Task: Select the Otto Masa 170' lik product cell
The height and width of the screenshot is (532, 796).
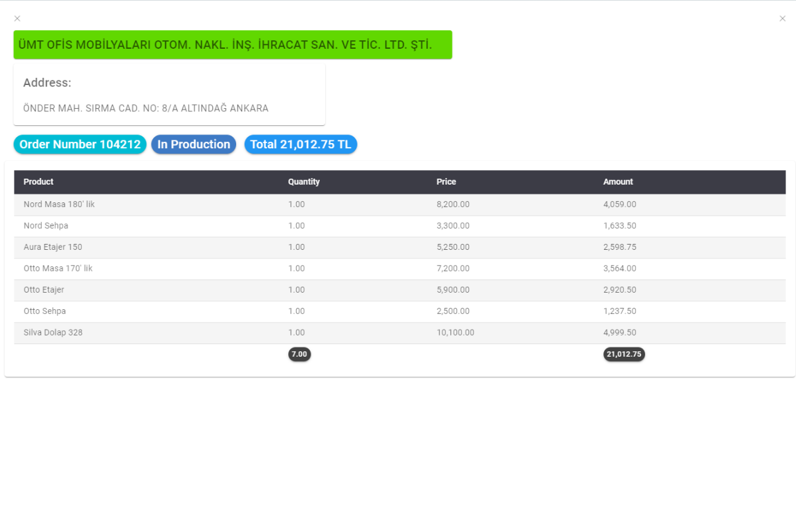Action: [58, 268]
